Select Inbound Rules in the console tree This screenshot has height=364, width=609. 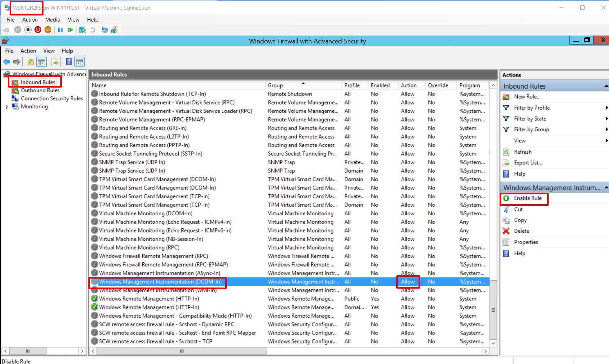click(38, 82)
